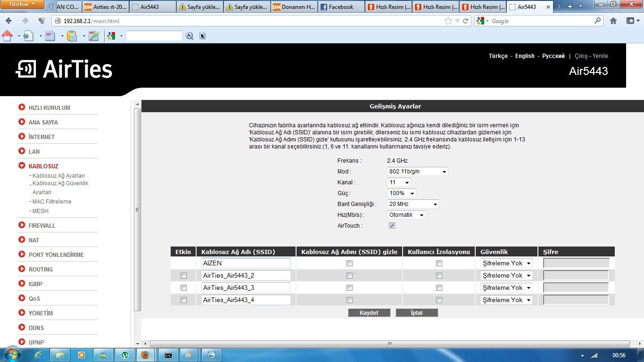Click the HIZLI KURULUM arrow icon

pos(22,107)
